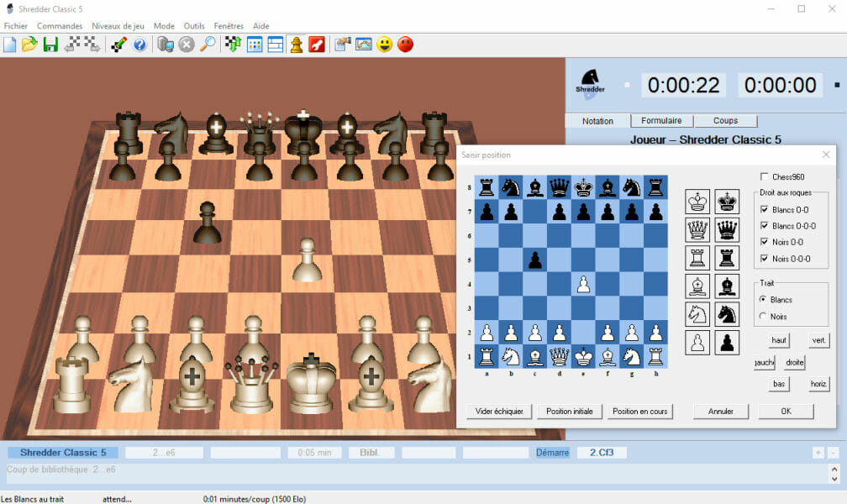Select the white pawn piece in palette
Viewport: 847px width, 504px height.
tap(697, 343)
